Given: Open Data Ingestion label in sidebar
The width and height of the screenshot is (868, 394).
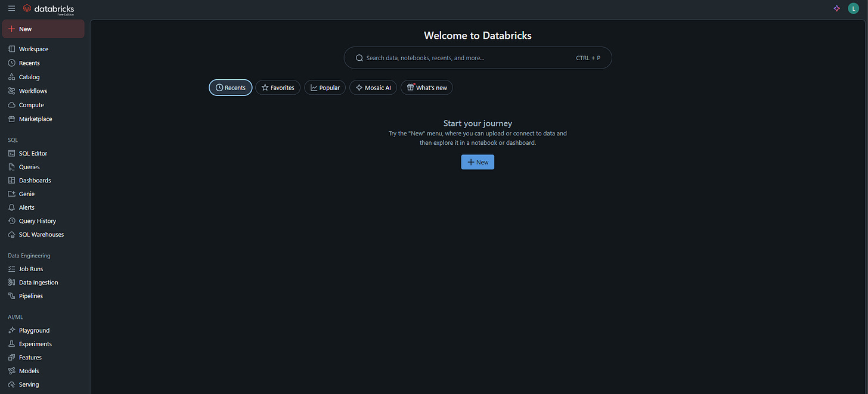Looking at the screenshot, I should point(39,283).
